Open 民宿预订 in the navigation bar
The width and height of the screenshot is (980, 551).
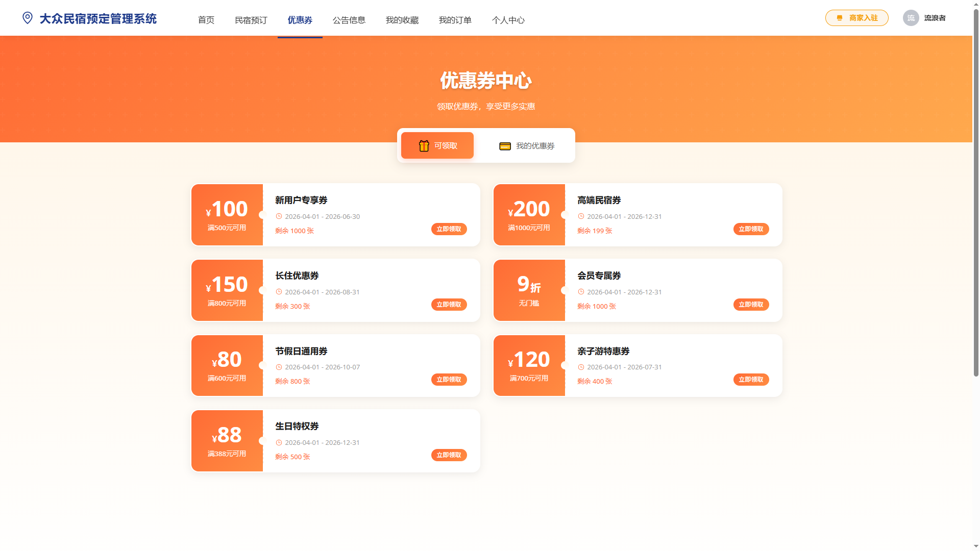click(251, 20)
